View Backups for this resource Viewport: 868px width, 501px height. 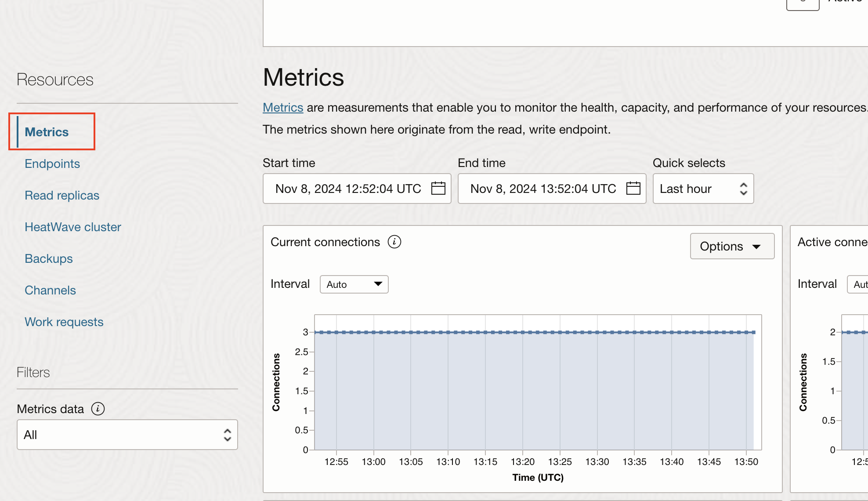[48, 258]
